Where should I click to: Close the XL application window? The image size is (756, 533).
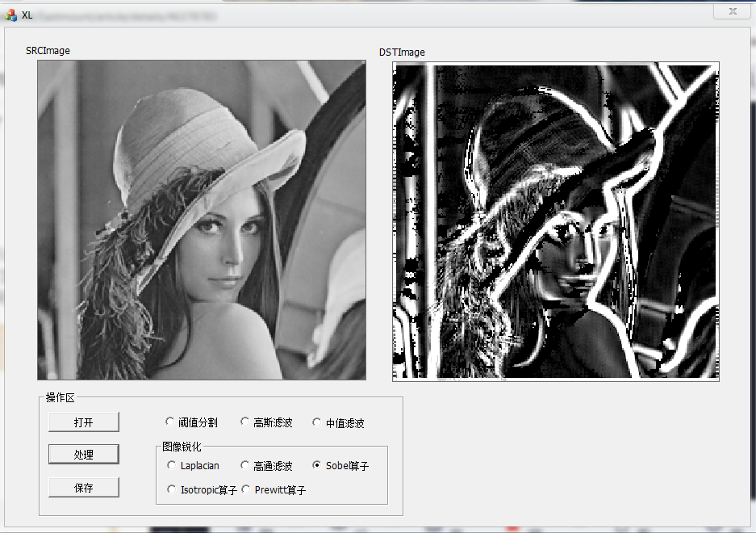732,11
